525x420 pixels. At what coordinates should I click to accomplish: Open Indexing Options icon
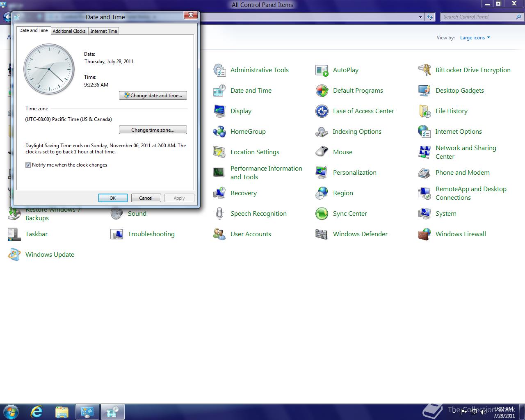click(322, 132)
